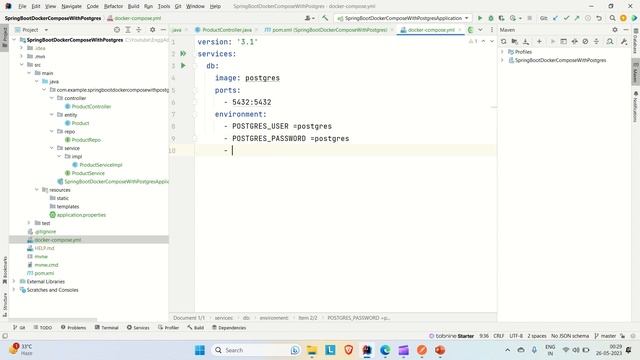Hide the Maven tool window
Screen dimensions: 640x360
pos(626,30)
